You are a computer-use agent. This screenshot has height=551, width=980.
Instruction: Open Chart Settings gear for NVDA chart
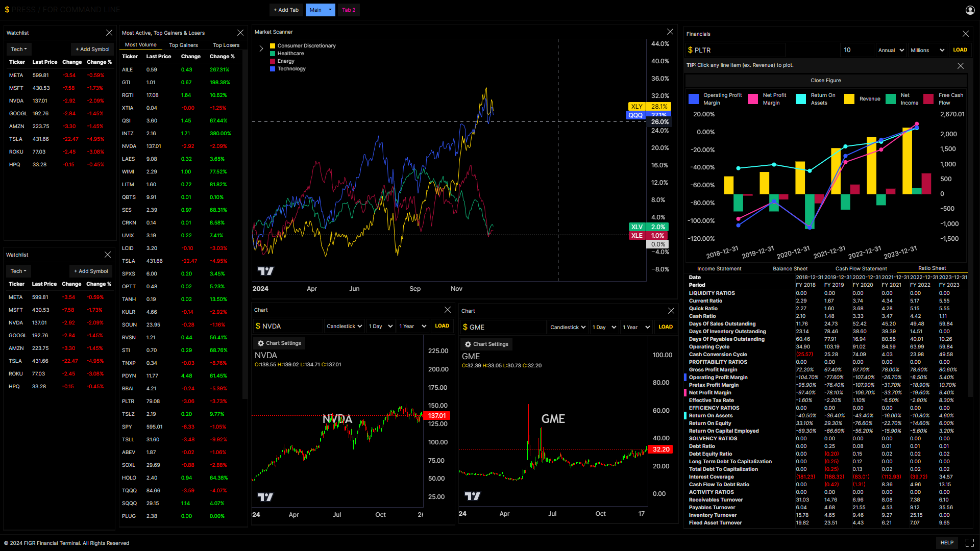(279, 343)
